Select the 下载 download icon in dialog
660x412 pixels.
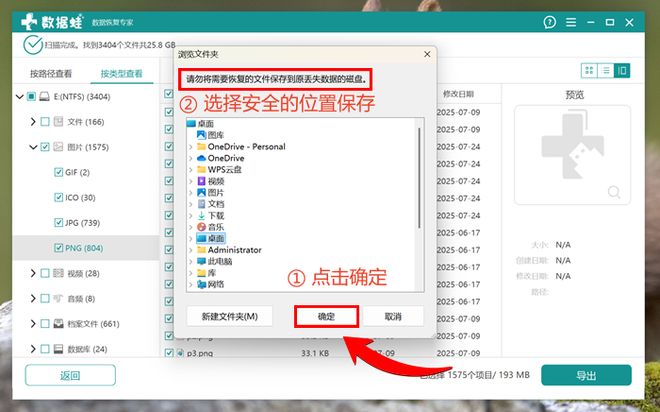[x=201, y=215]
